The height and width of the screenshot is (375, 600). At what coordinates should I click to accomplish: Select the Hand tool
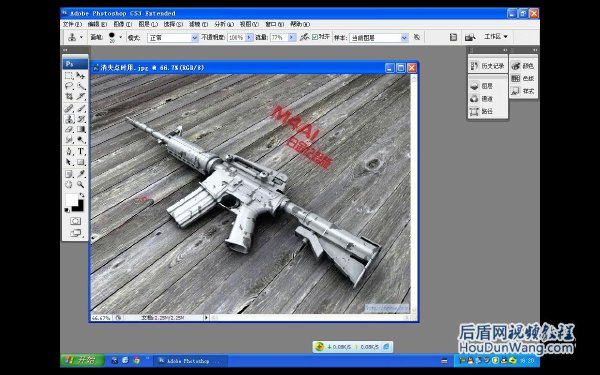69,184
